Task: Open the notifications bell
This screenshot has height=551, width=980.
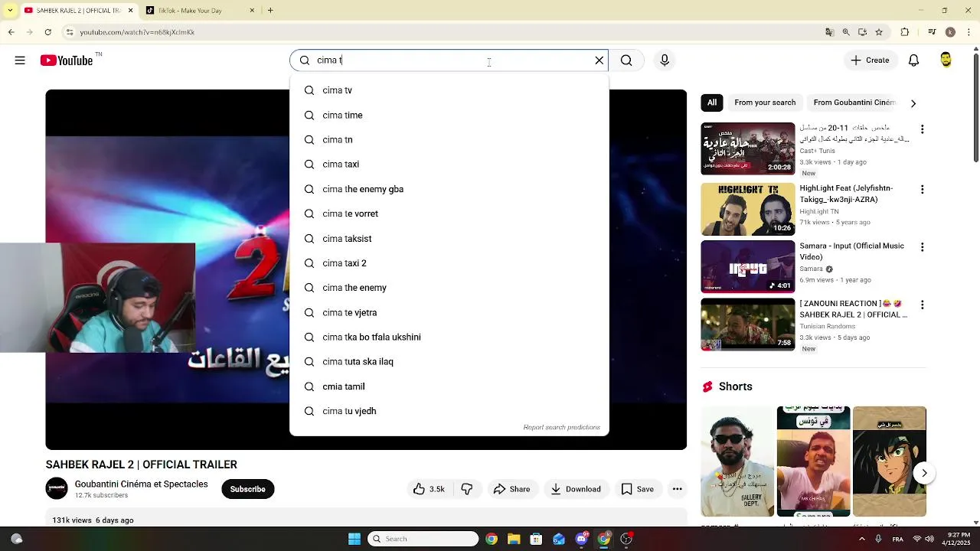Action: pos(913,60)
